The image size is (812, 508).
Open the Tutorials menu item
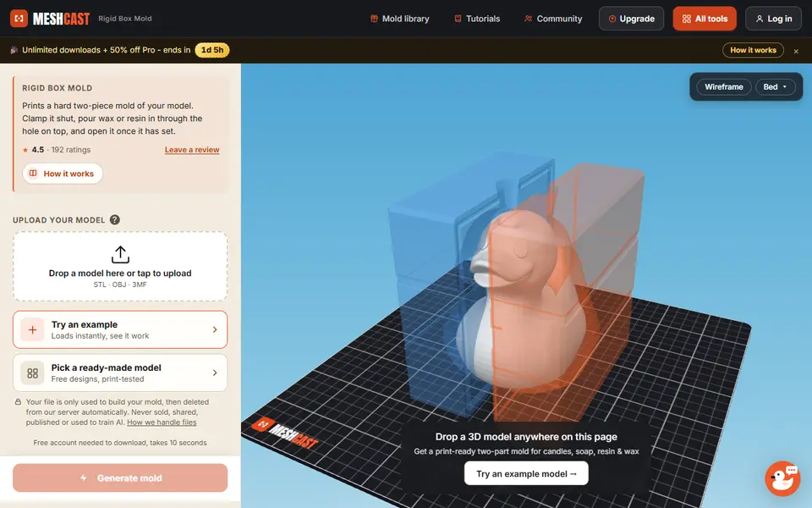[x=477, y=19]
